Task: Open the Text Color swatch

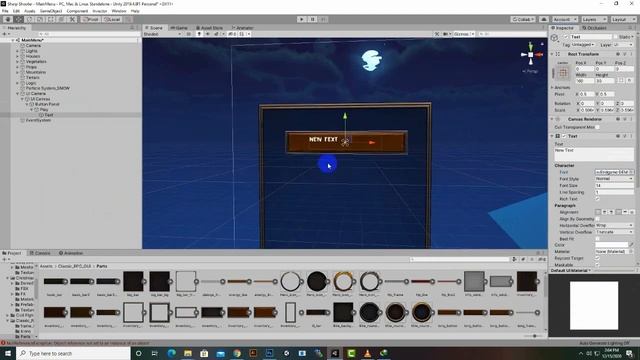Action: tap(611, 245)
